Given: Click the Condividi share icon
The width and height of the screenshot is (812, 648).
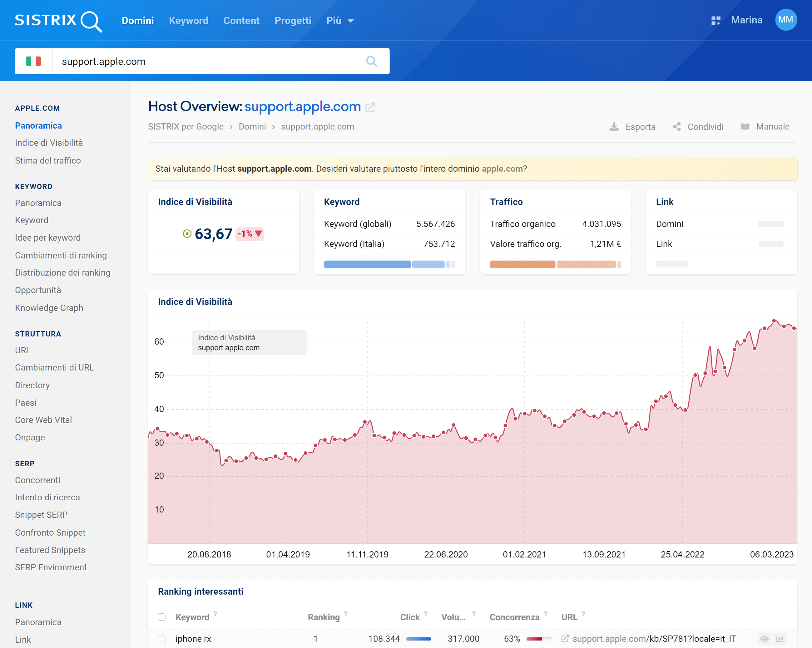Looking at the screenshot, I should click(677, 127).
